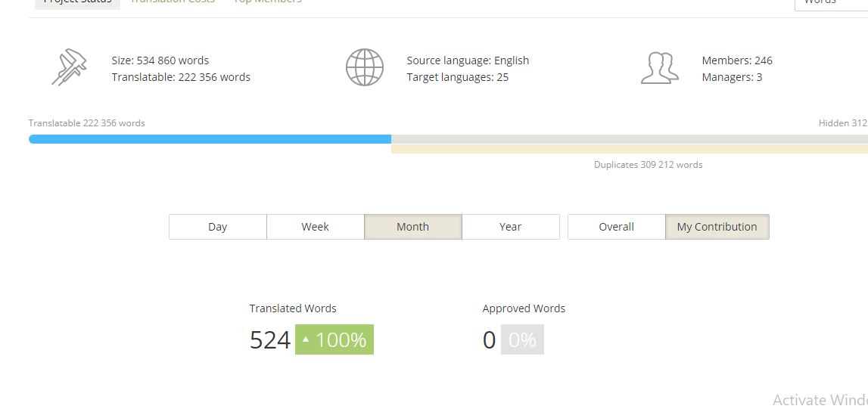Click the Members: 246 text

[737, 60]
